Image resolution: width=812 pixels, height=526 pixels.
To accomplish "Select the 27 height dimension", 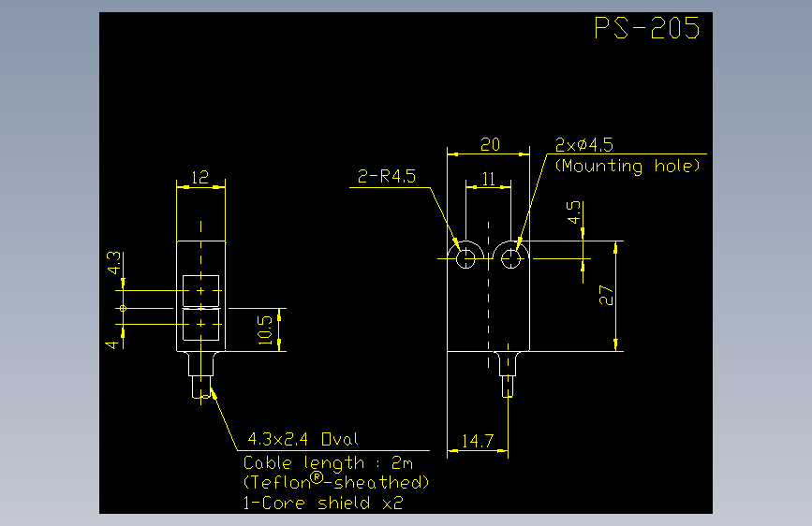I will 606,295.
